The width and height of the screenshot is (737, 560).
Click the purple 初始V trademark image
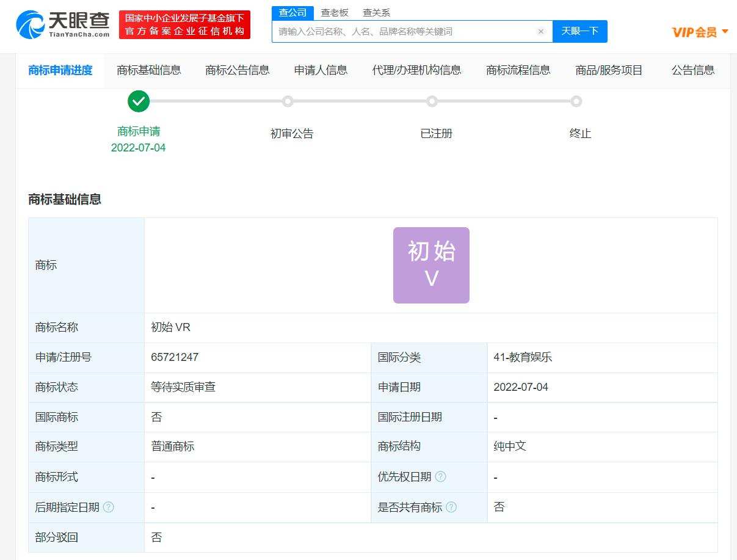click(x=431, y=265)
